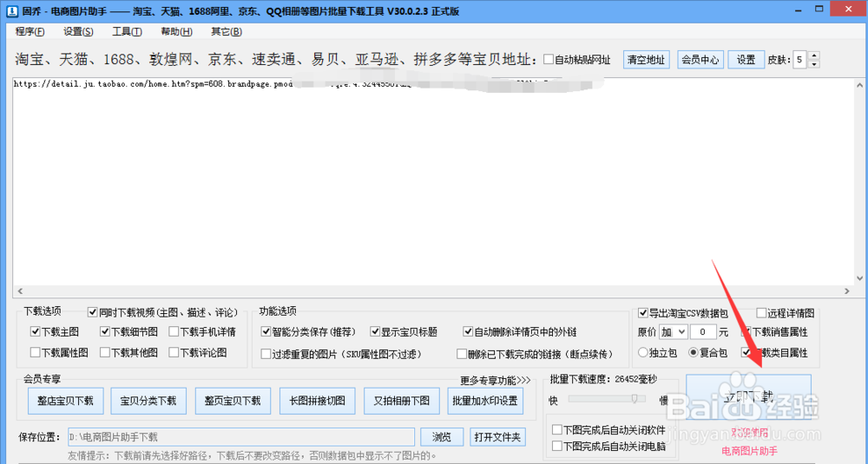Click the 清空地址 button

tap(646, 60)
